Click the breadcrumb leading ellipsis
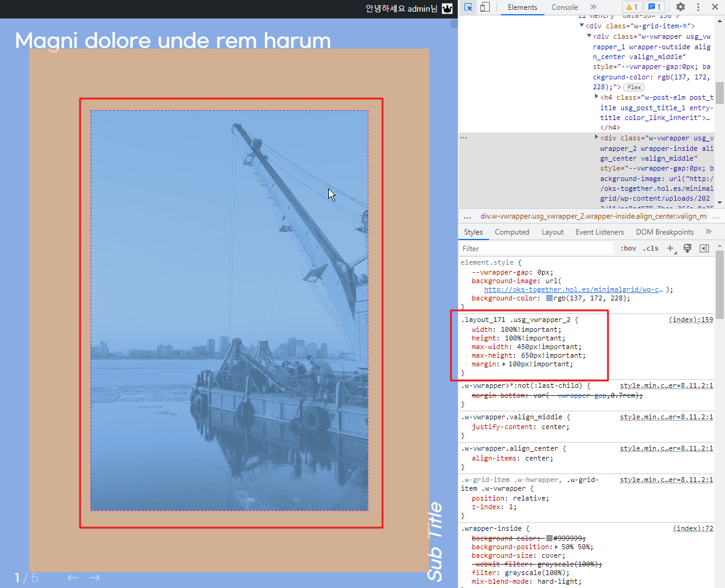The width and height of the screenshot is (725, 588). [x=467, y=216]
